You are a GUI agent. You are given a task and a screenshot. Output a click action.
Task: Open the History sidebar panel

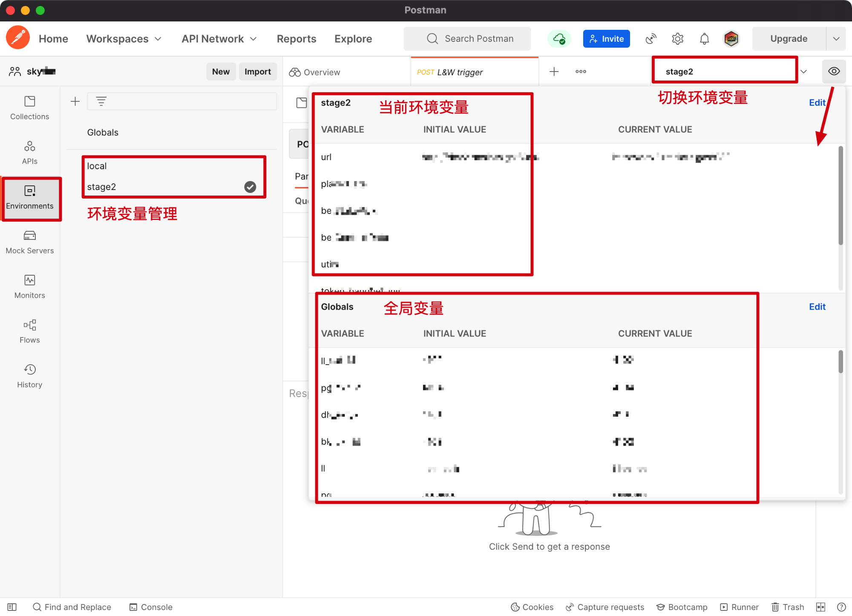click(30, 377)
